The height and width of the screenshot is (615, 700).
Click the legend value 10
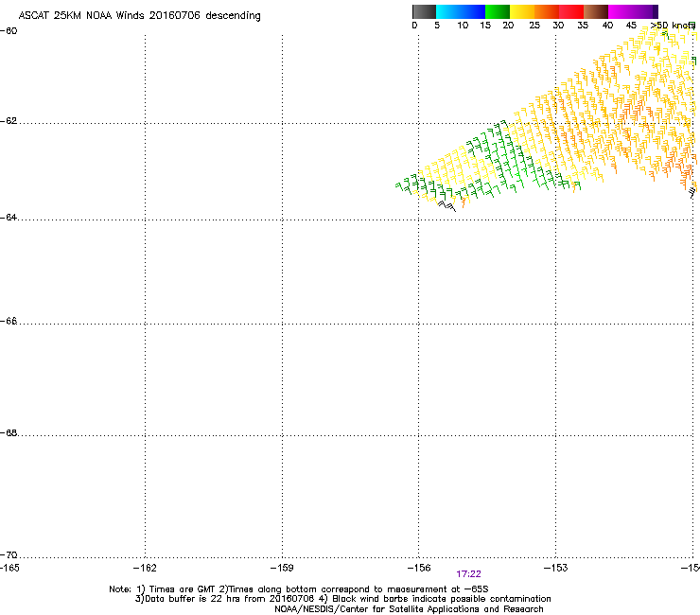point(463,26)
